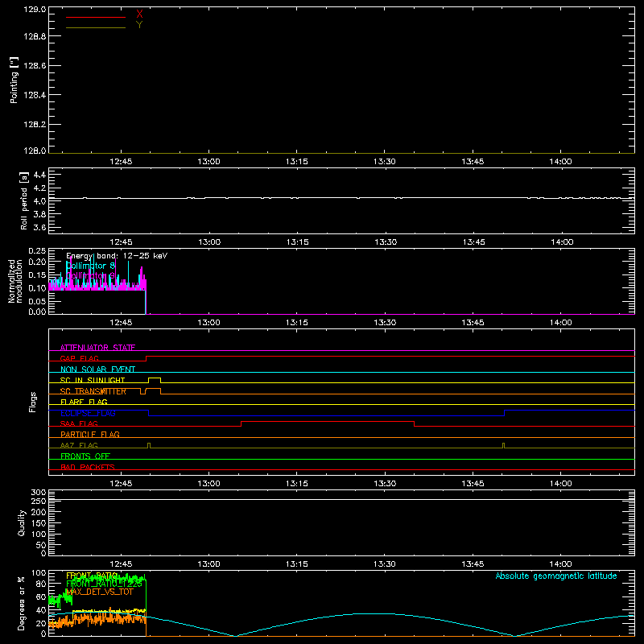Click the NON_SOLAR_EVENT flag label

[97, 369]
